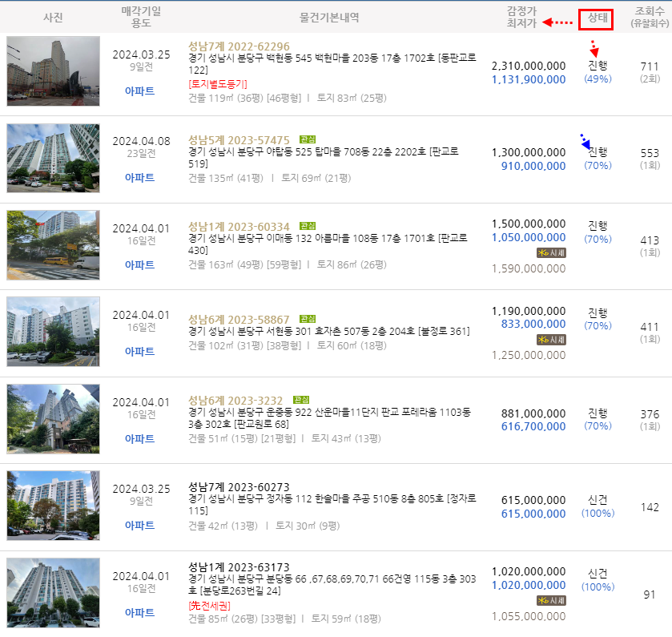This screenshot has height=637, width=672.
Task: Click red [先전세권] notice text
Action: point(209,606)
